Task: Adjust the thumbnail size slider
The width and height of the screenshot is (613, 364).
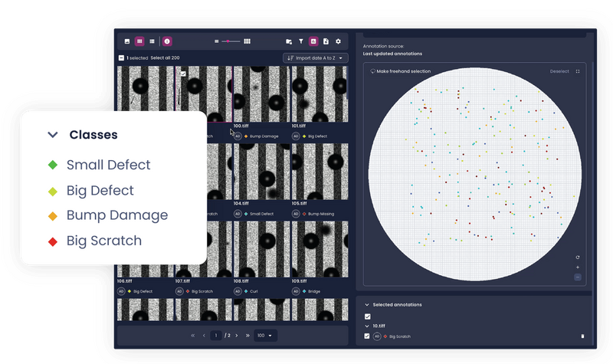Action: click(x=228, y=41)
